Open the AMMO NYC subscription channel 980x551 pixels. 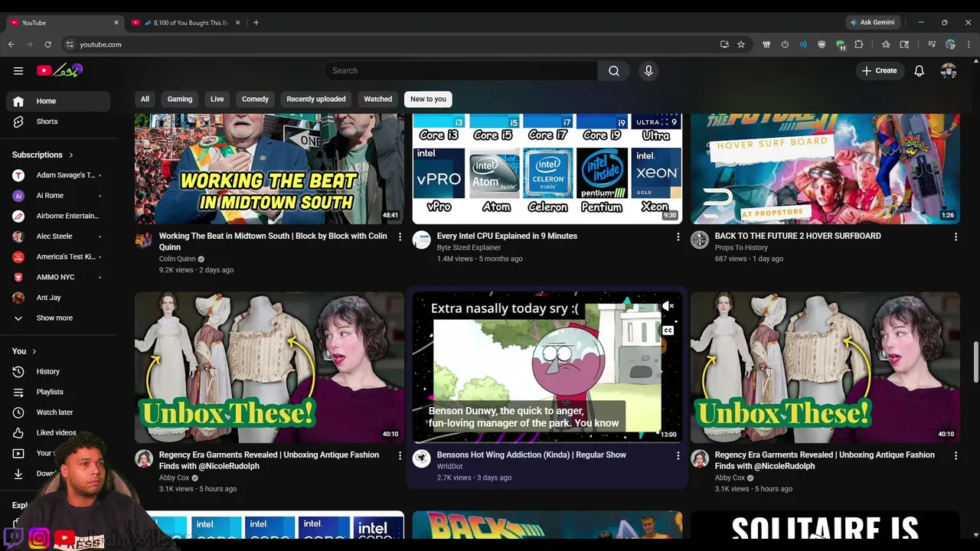click(58, 277)
